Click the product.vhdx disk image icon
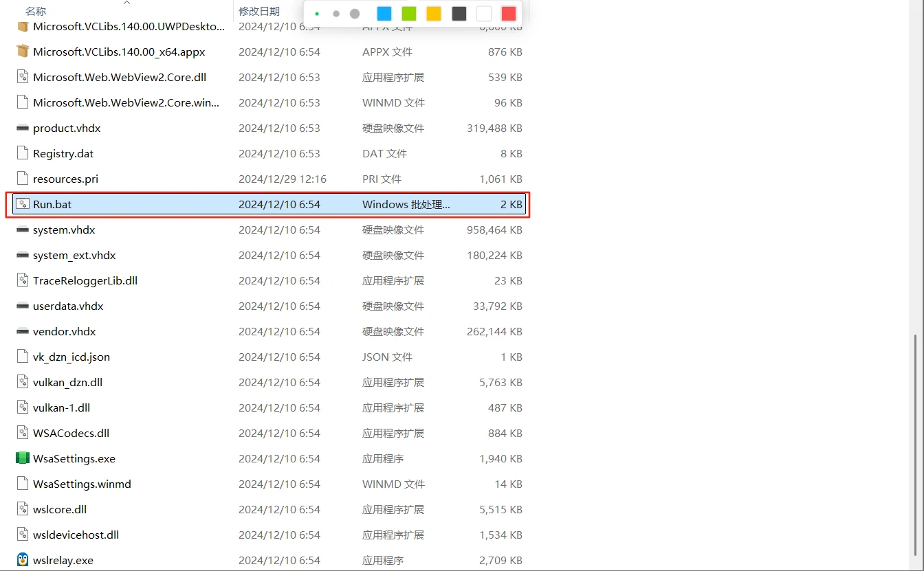 click(x=23, y=128)
